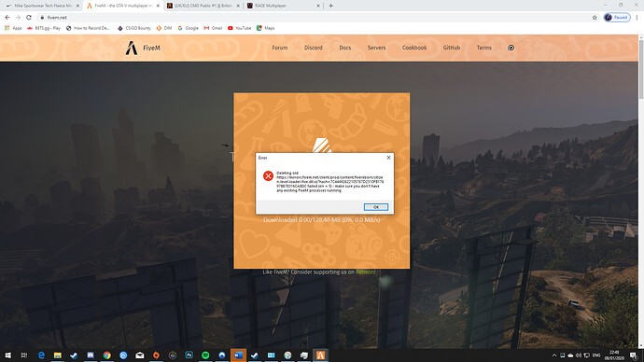Screen dimensions: 644x362
Task: Open the Action Center notifications icon
Action: [x=634, y=355]
